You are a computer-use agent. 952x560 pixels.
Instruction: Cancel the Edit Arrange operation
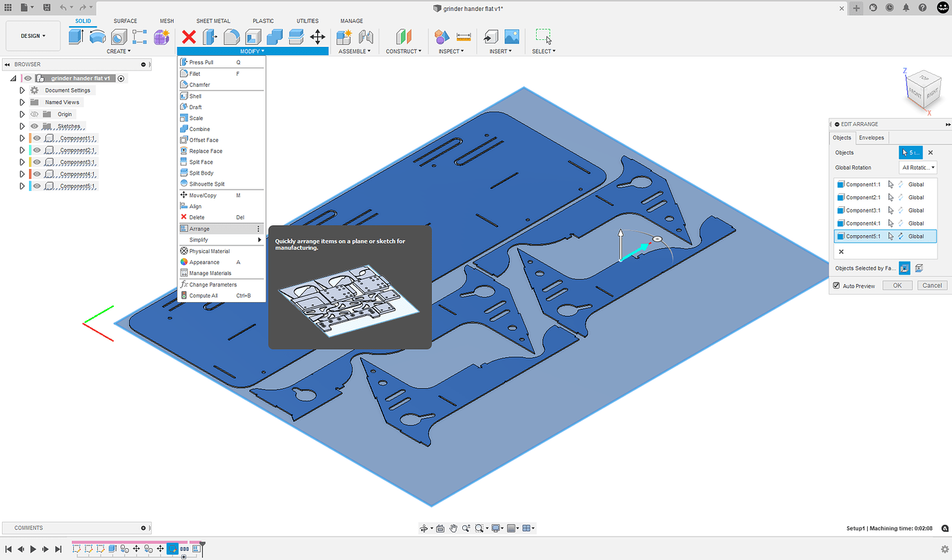(932, 285)
